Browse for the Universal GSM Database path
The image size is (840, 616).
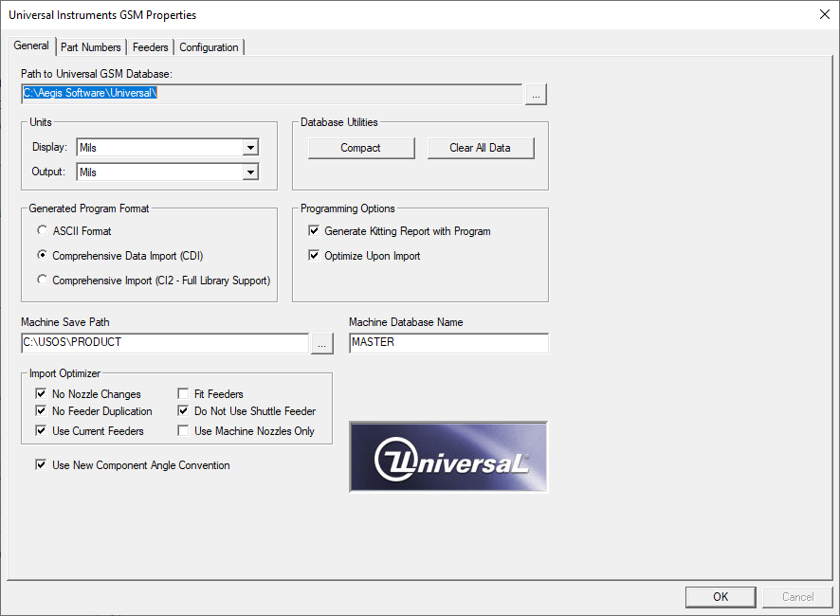point(535,94)
